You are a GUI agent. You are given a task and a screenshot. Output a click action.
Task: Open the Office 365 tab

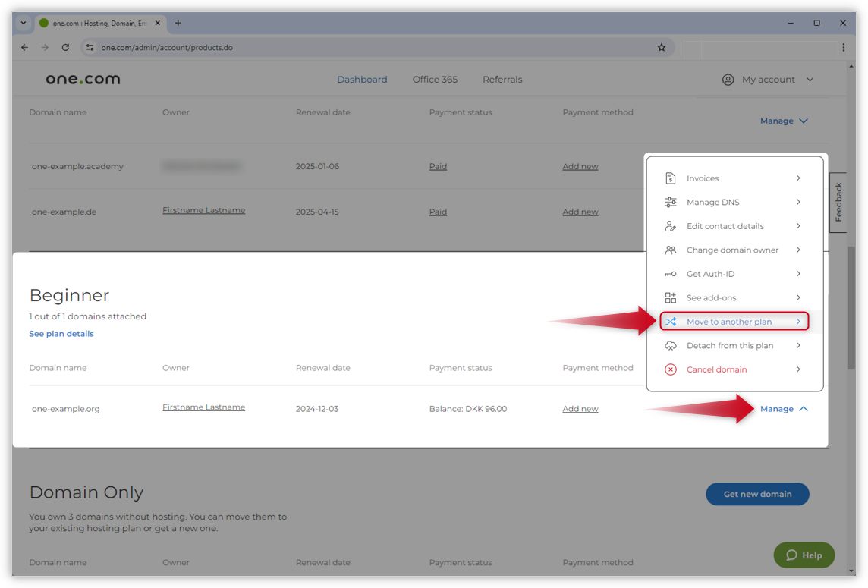point(435,80)
